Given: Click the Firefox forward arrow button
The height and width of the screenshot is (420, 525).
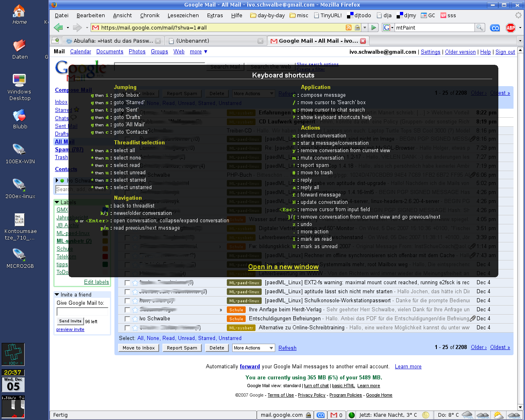Looking at the screenshot, I should tap(77, 27).
